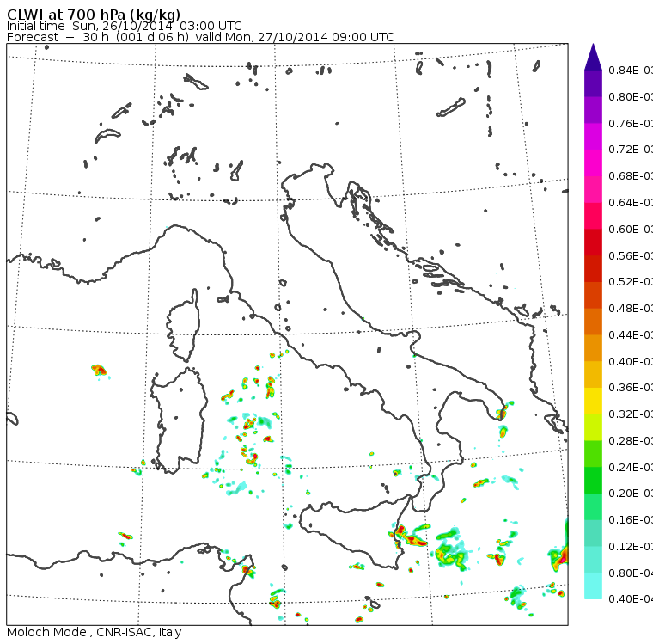Click the "Forecast + 30 h" valid-time line
The image size is (653, 644).
[200, 37]
